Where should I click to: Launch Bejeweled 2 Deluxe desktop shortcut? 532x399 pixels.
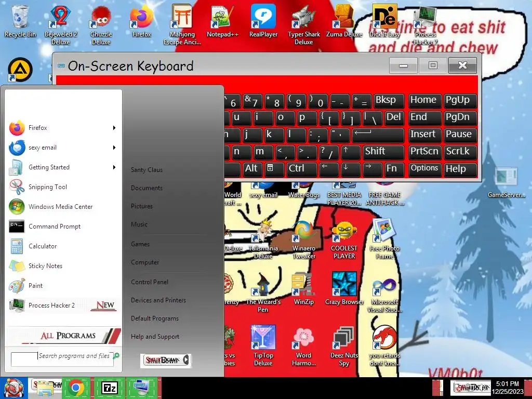[x=60, y=25]
